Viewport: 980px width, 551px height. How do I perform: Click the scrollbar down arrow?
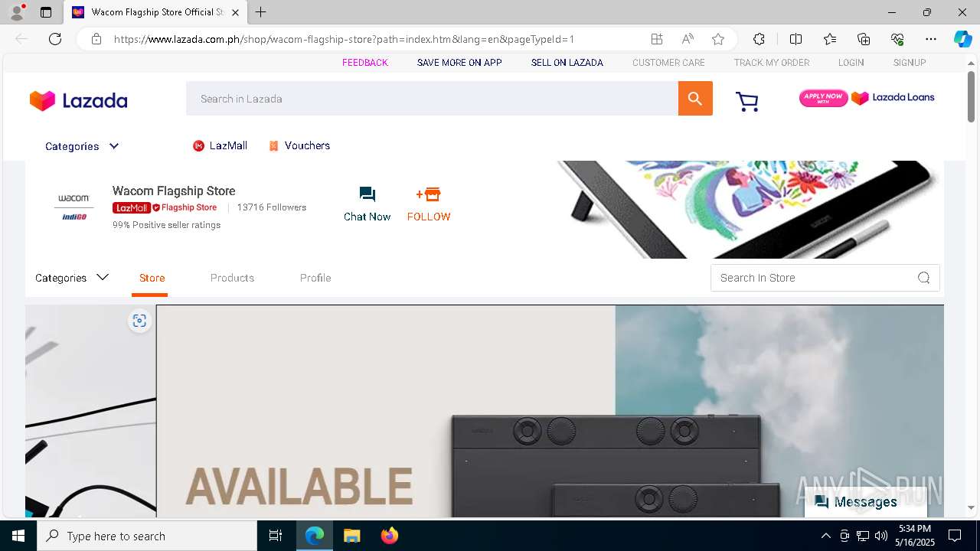971,507
